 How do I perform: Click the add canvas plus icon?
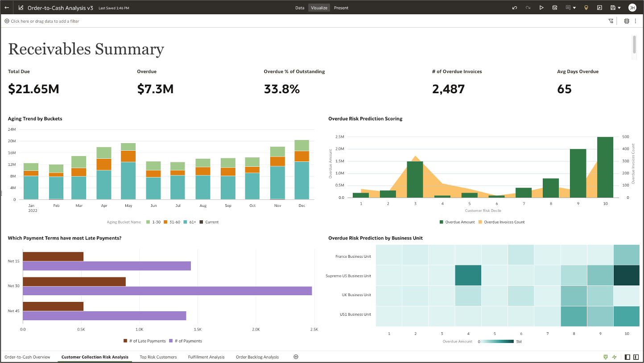click(296, 357)
